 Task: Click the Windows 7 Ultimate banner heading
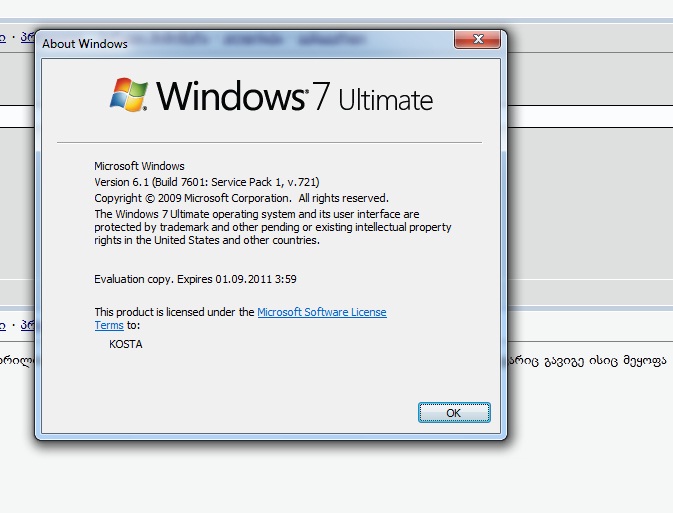point(294,97)
